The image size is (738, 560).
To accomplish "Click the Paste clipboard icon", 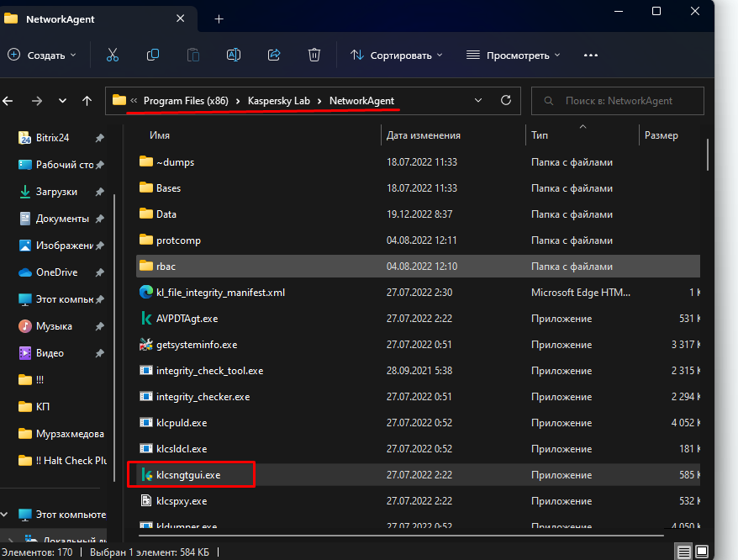I will (193, 55).
